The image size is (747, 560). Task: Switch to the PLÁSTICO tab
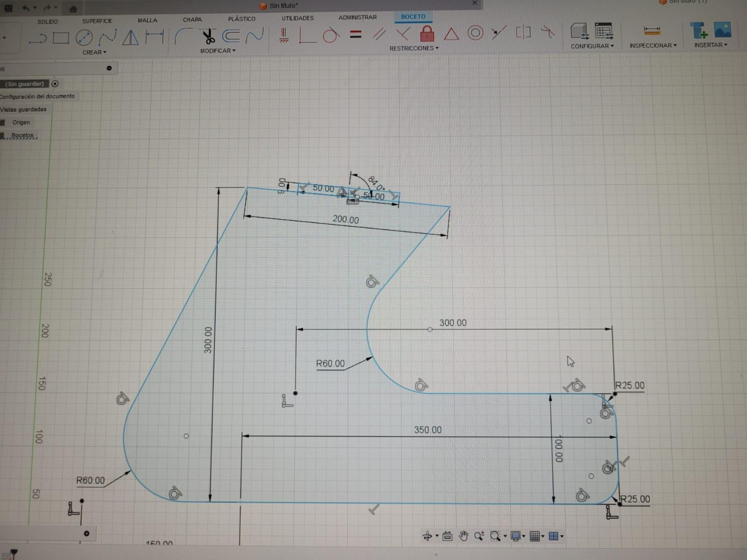[242, 19]
